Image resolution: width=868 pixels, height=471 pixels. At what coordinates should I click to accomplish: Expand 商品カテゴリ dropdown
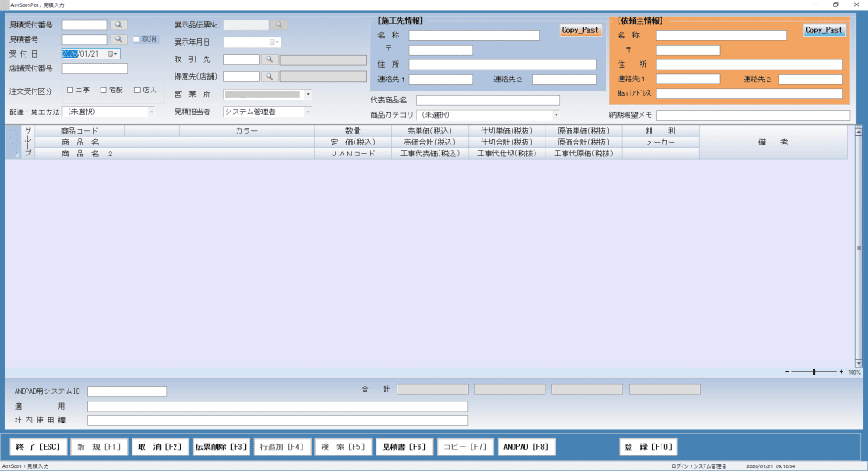555,115
